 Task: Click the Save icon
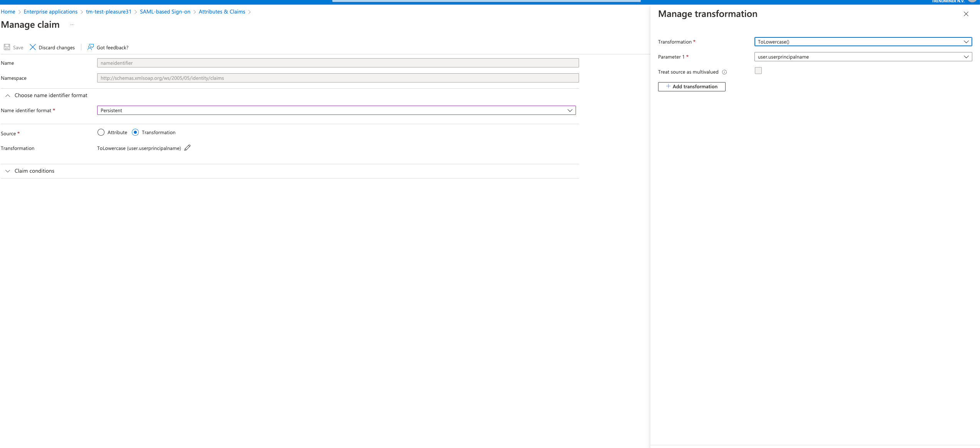pyautogui.click(x=7, y=47)
